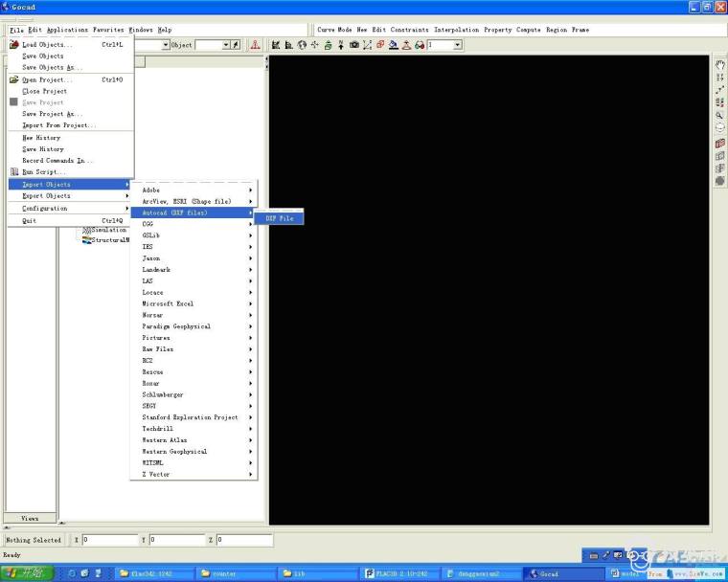The image size is (728, 582).
Task: Select the hand pan tool
Action: [x=719, y=65]
